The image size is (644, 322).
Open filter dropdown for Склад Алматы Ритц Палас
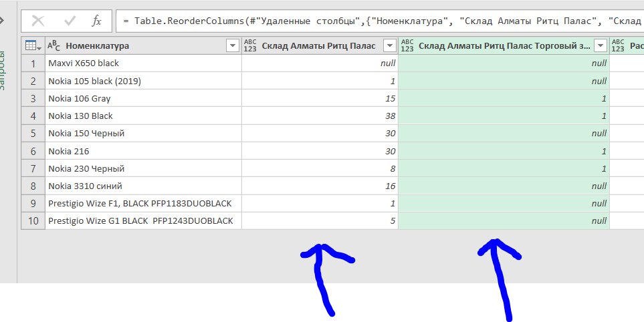tap(389, 46)
